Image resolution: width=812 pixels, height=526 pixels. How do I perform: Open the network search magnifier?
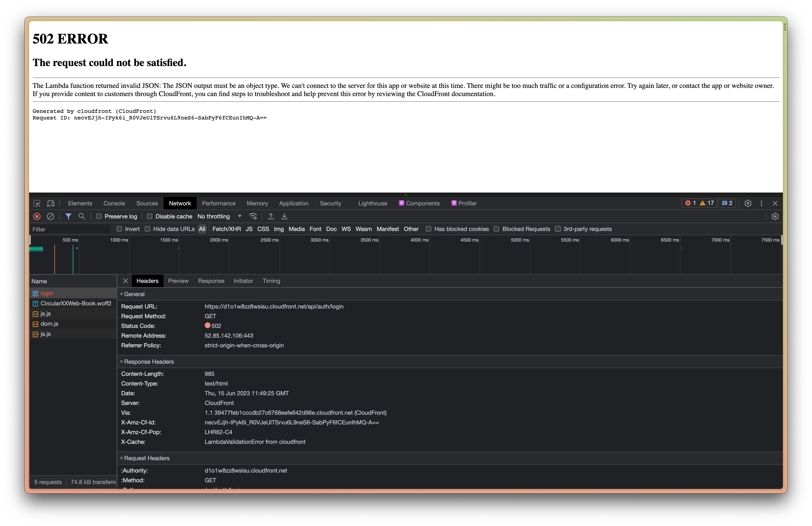(82, 216)
